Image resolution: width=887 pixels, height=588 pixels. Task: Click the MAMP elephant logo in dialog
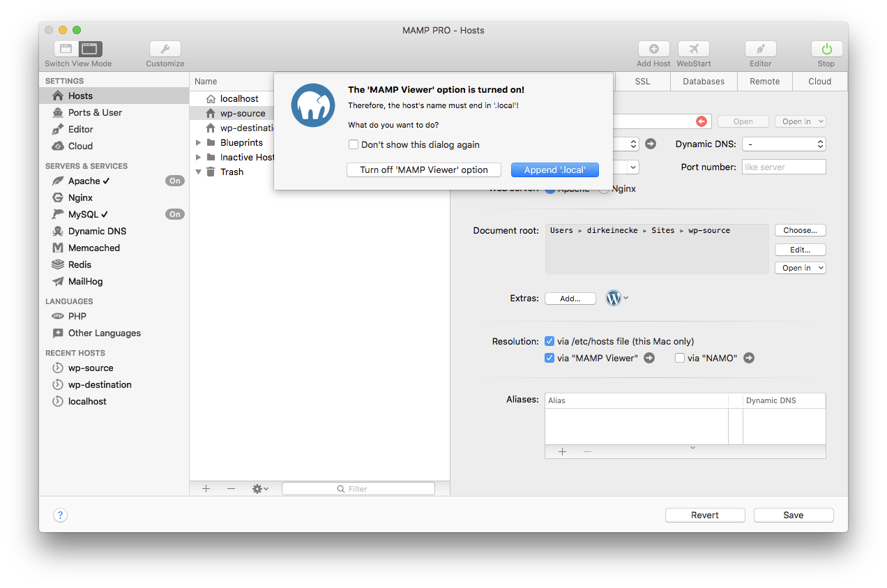(313, 105)
